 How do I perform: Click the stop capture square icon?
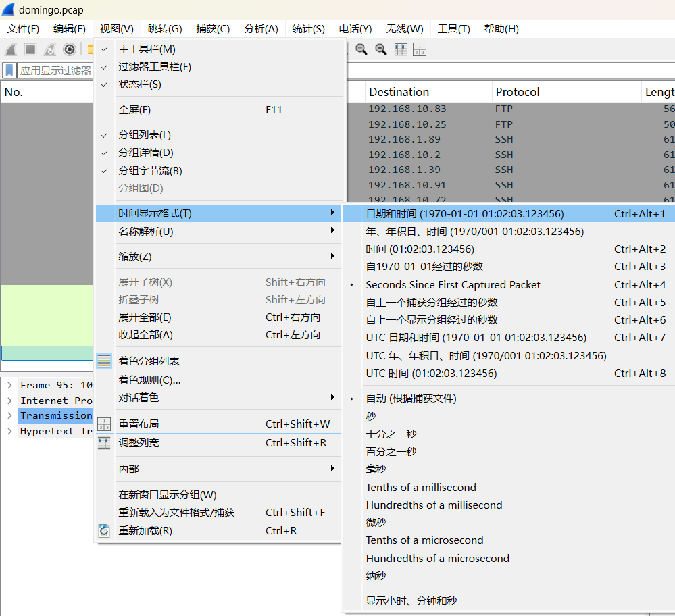click(30, 49)
